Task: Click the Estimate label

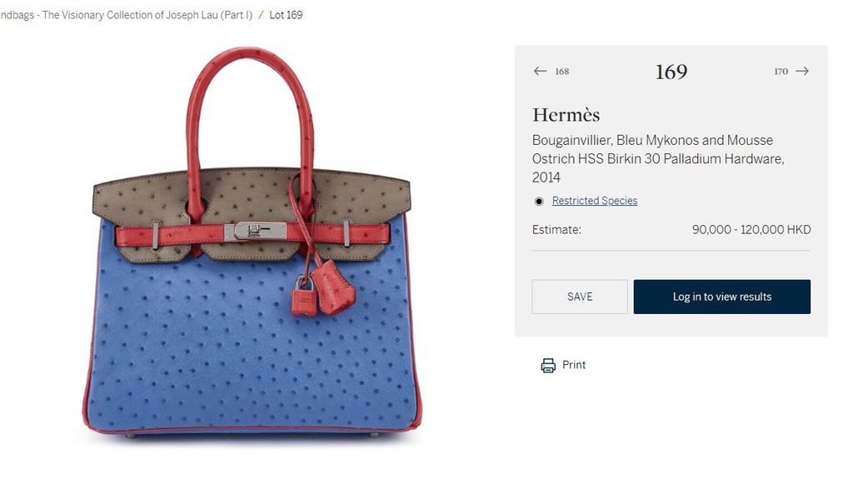Action: tap(556, 230)
